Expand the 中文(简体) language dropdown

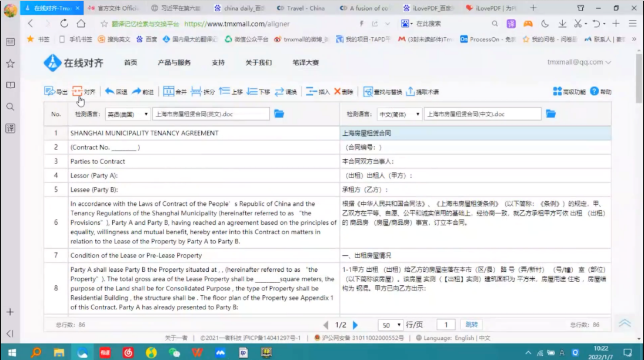399,114
